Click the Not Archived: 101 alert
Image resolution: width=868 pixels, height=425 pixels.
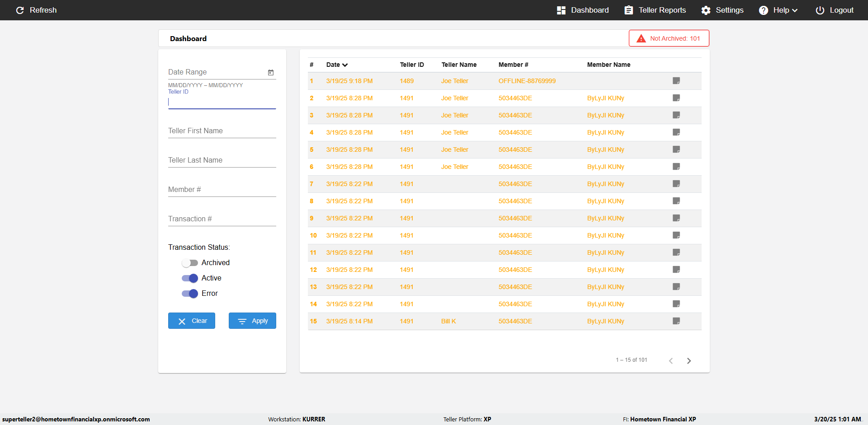point(669,38)
